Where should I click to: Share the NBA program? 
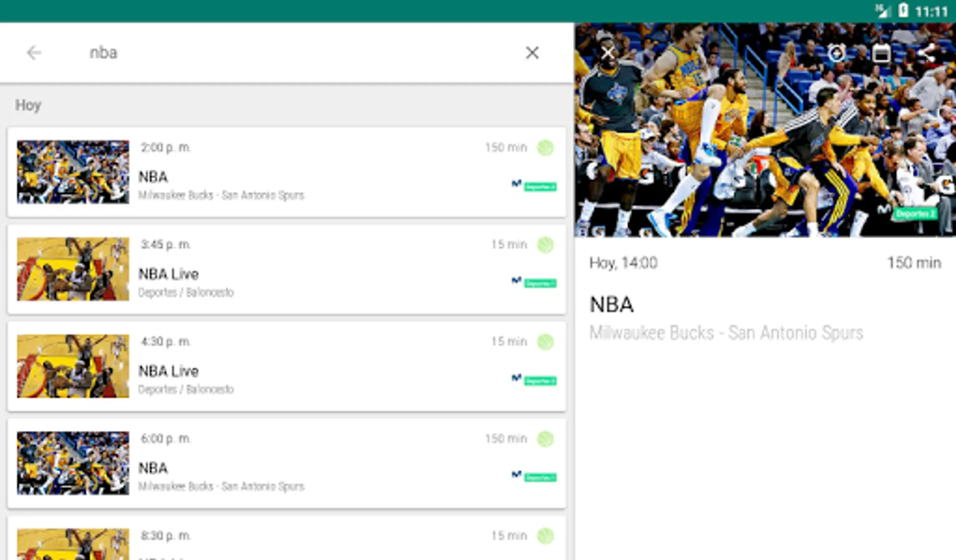point(926,53)
